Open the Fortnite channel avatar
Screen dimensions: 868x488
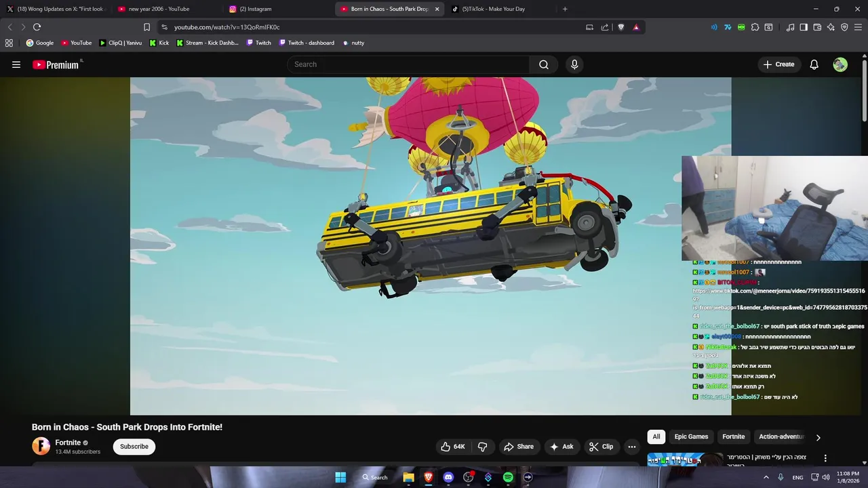click(x=41, y=446)
